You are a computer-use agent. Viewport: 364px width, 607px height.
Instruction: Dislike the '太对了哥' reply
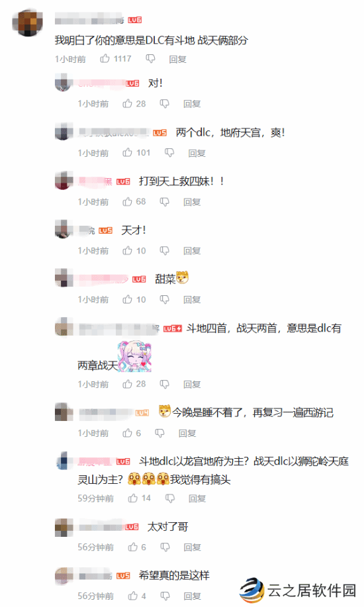tap(165, 547)
